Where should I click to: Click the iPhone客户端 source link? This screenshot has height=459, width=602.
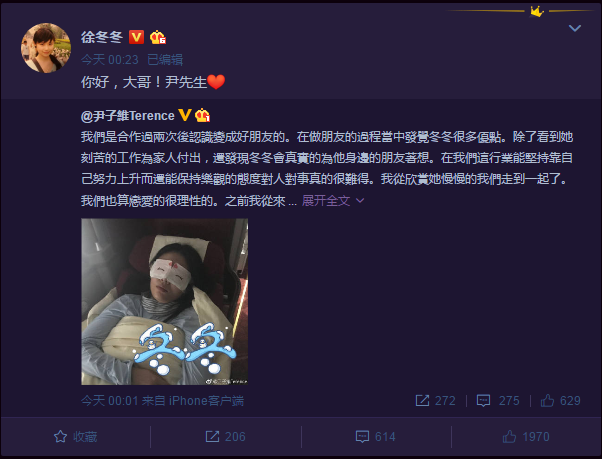[x=207, y=401]
